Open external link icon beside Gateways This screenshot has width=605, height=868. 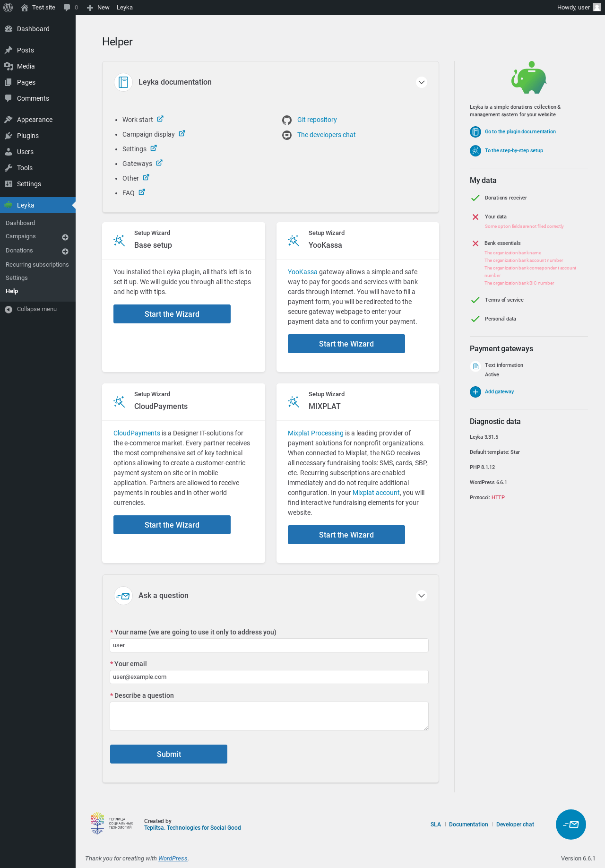tap(159, 163)
